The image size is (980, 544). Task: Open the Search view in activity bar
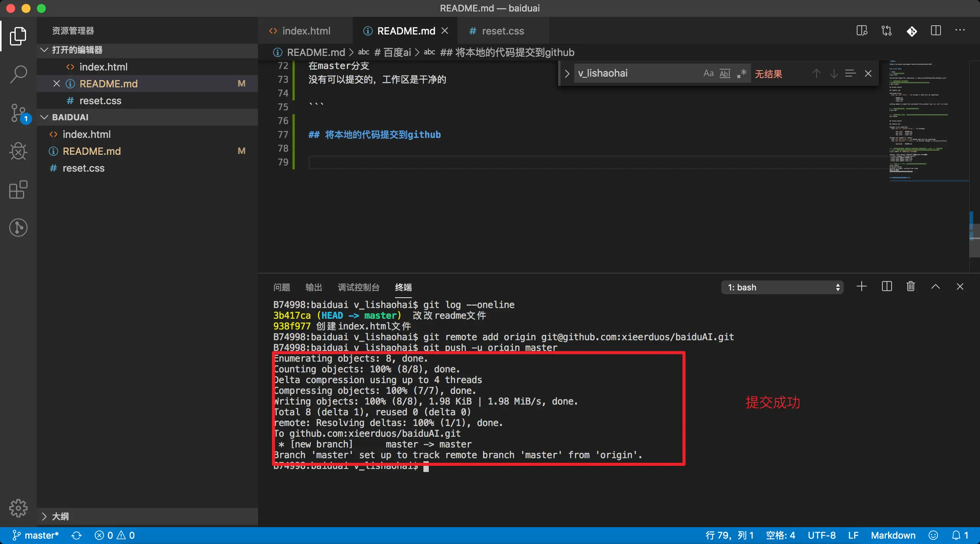(18, 74)
